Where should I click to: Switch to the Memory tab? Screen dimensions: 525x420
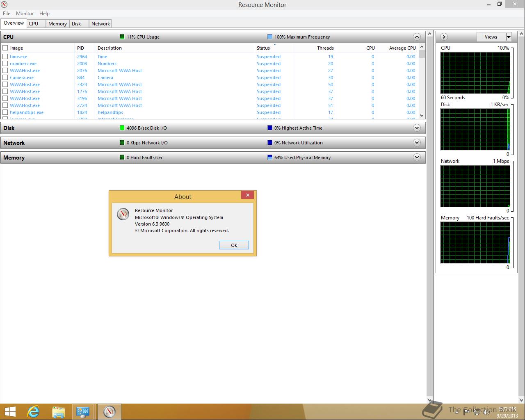tap(57, 24)
